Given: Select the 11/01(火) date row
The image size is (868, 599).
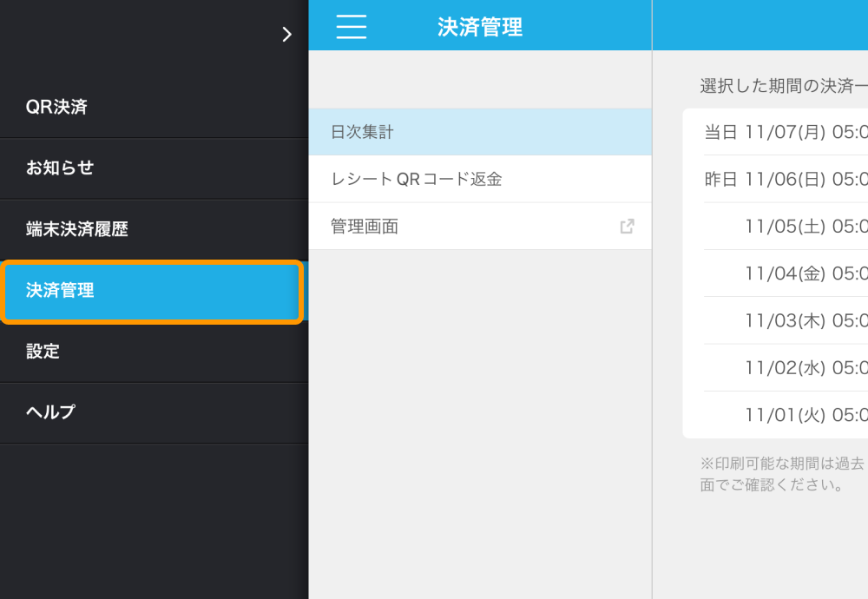Looking at the screenshot, I should tap(804, 414).
